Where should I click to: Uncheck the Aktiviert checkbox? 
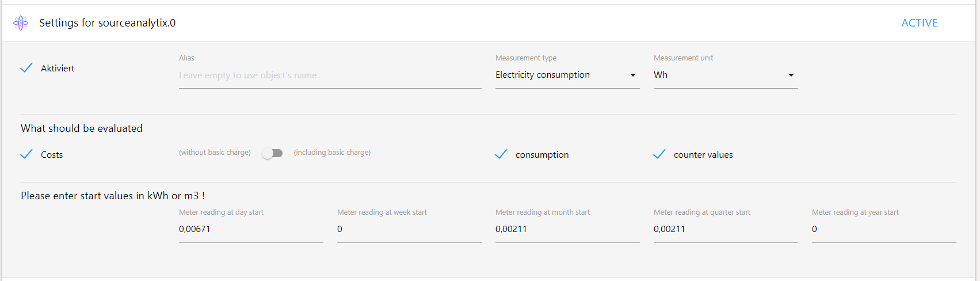coord(26,68)
